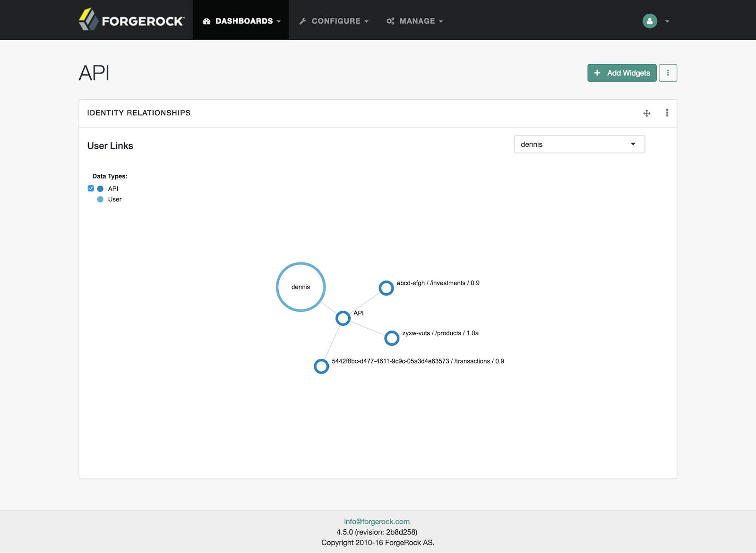Image resolution: width=756 pixels, height=553 pixels.
Task: Uncheck the API data type checkbox
Action: tap(90, 188)
